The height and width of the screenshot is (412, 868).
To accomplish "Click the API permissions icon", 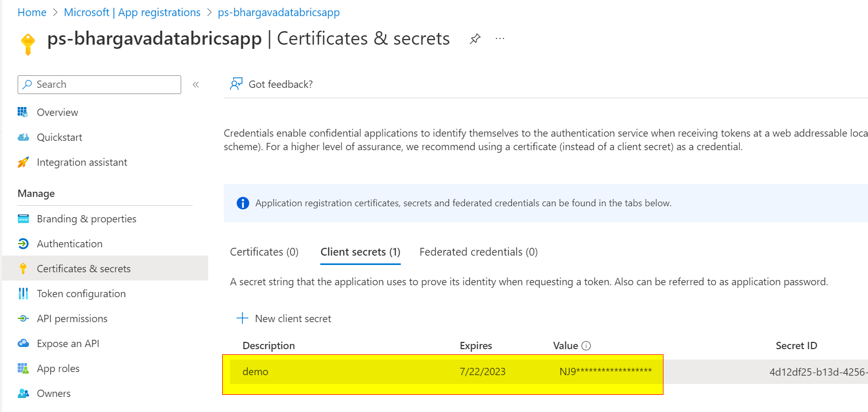I will [x=23, y=318].
